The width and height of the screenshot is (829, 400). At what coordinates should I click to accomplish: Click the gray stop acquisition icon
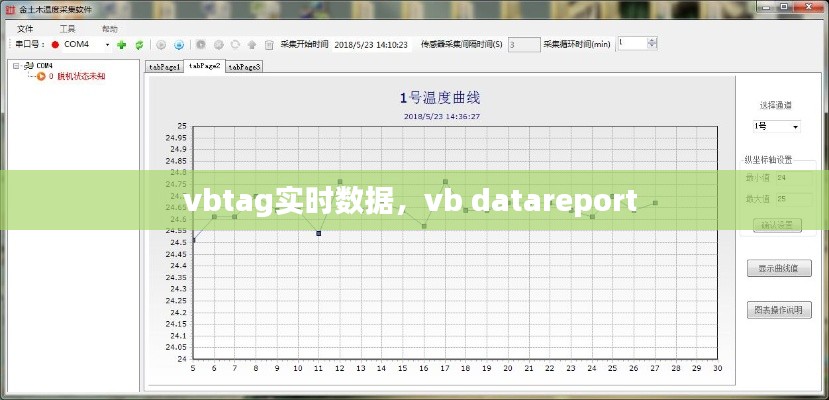pyautogui.click(x=201, y=45)
